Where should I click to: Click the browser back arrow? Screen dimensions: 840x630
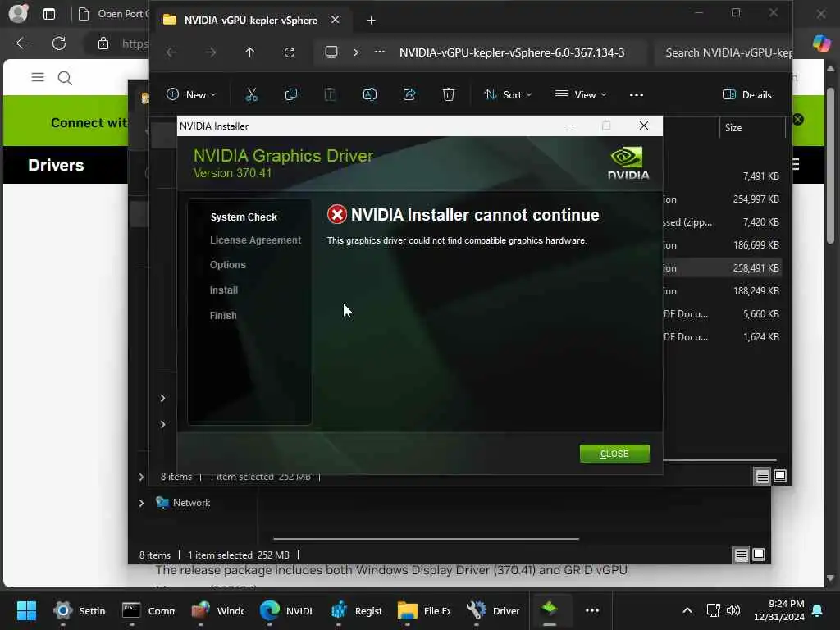pos(22,43)
